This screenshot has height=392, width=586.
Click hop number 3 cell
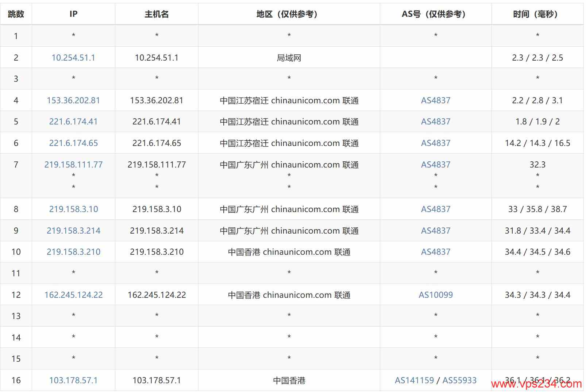pos(16,79)
